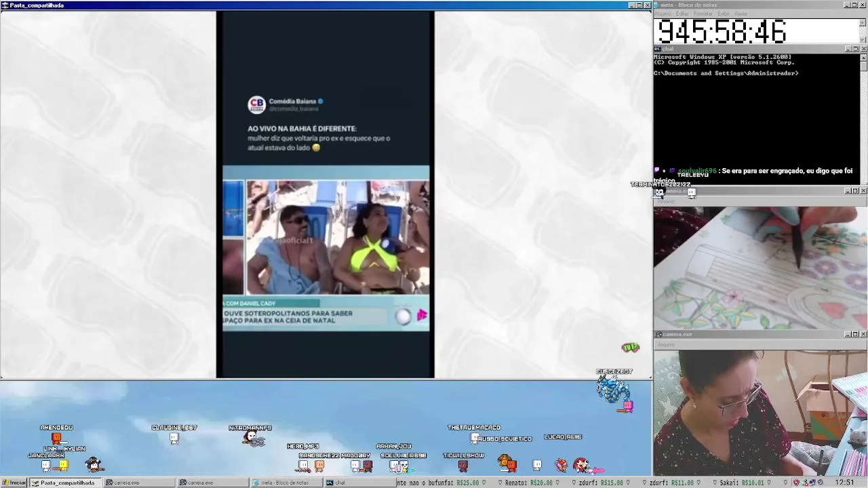Click the pink arrow logo in video banner
Viewport: 868px width, 488px height.
click(422, 315)
